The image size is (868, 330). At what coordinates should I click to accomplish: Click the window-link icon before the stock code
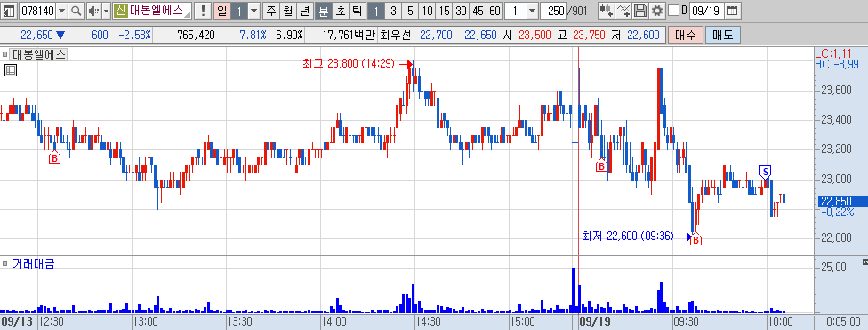[10, 10]
